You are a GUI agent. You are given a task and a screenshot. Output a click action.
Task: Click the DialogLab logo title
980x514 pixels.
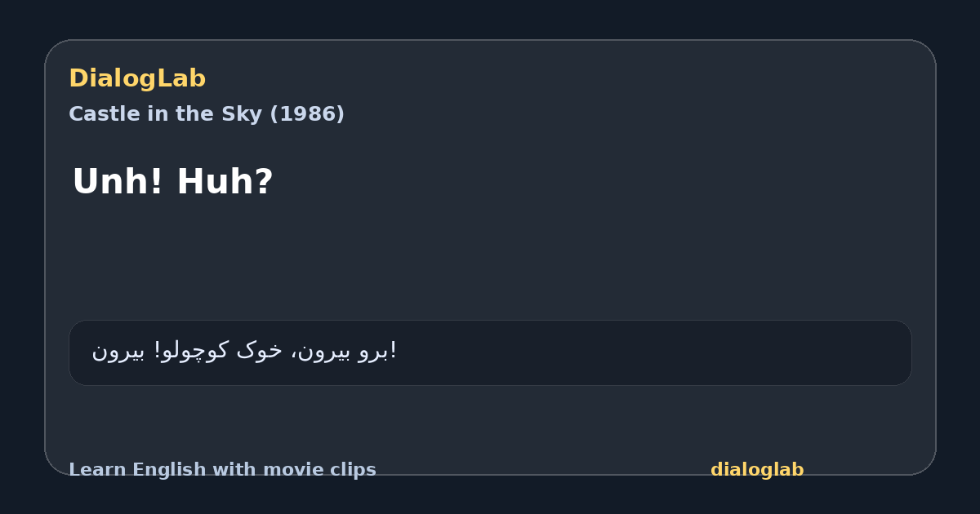click(137, 79)
